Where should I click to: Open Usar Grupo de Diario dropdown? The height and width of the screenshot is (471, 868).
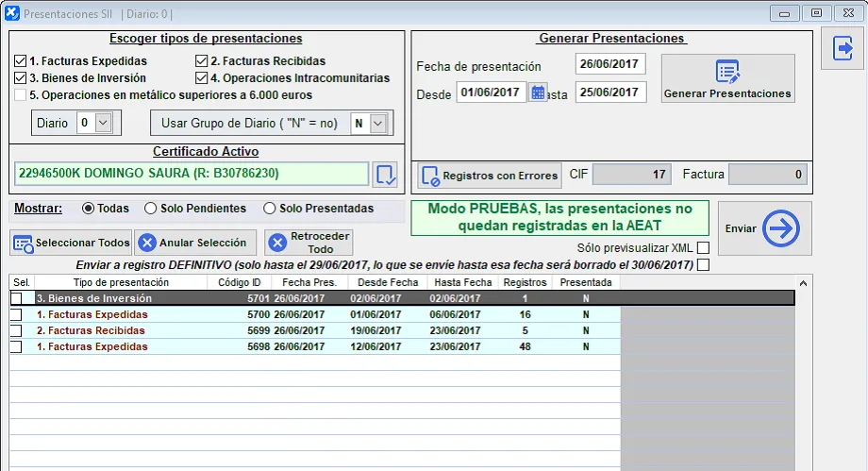tap(378, 124)
